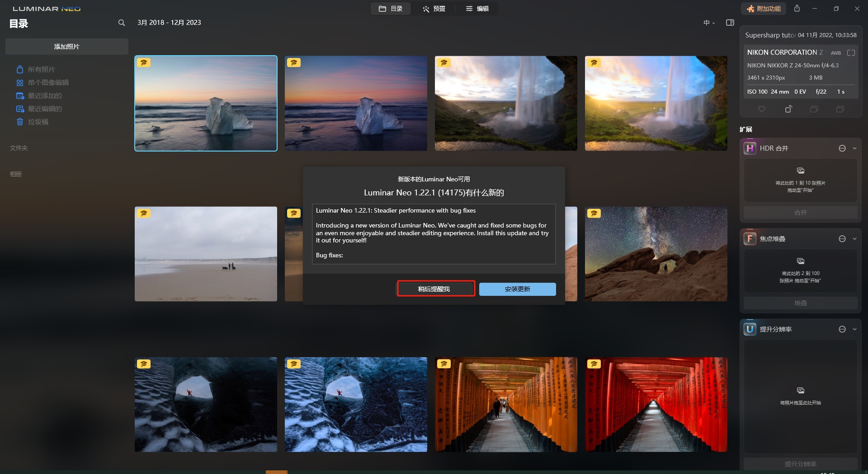Open 提升分辨率 more options menu
Viewport: 868px width, 474px height.
pos(842,329)
